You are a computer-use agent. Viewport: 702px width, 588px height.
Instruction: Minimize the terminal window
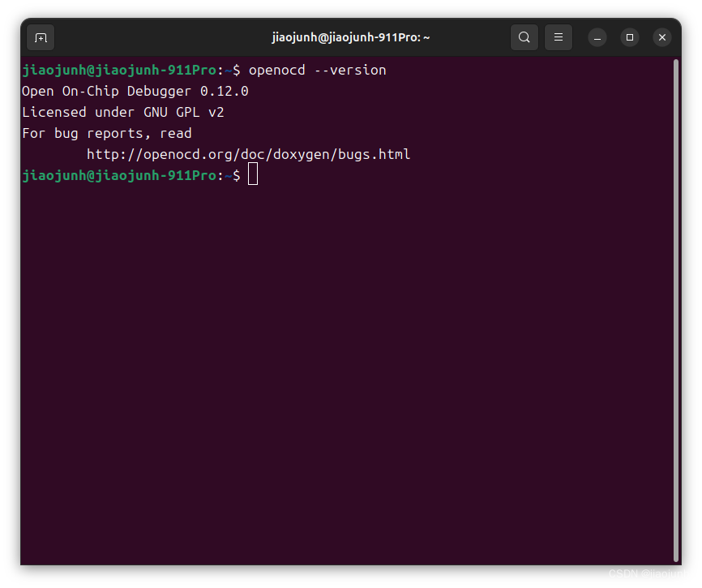[x=597, y=36]
